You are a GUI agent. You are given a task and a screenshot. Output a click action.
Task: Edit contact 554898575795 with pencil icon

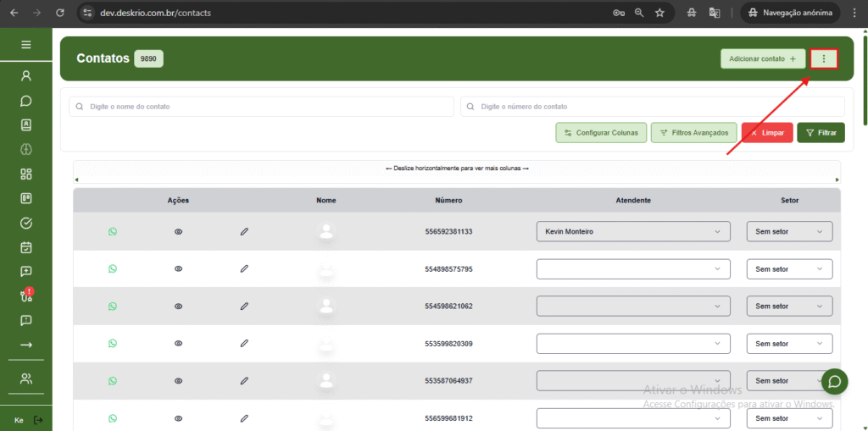pyautogui.click(x=244, y=268)
